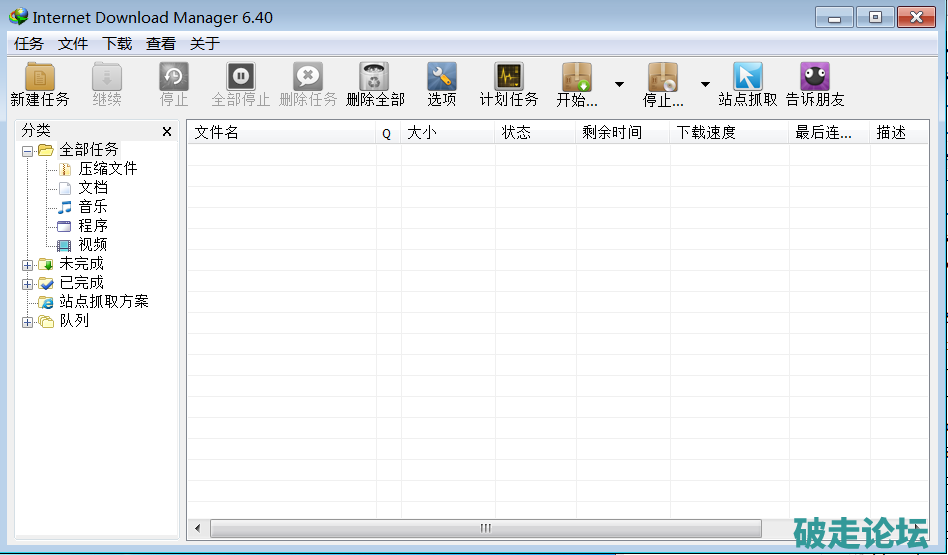This screenshot has height=555, width=948.
Task: Click the 全部停止 (stop all) toolbar icon
Action: pyautogui.click(x=241, y=77)
